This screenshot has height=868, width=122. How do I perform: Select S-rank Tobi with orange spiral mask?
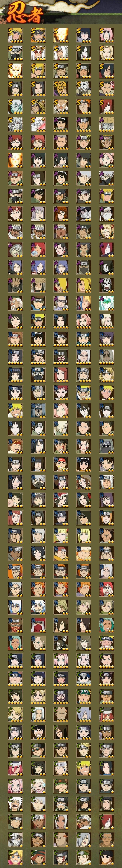tap(61, 89)
